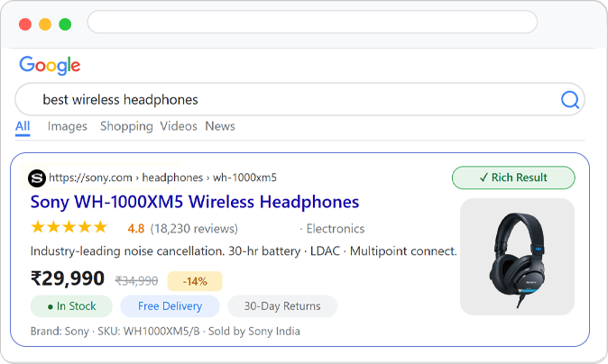Image resolution: width=608 pixels, height=364 pixels.
Task: Switch to the Videos tab
Action: tap(179, 126)
